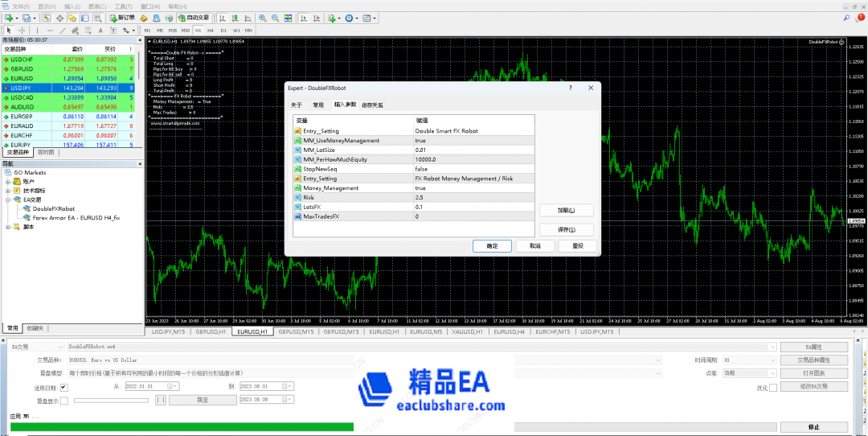Click the 新订单 new order button

click(122, 19)
